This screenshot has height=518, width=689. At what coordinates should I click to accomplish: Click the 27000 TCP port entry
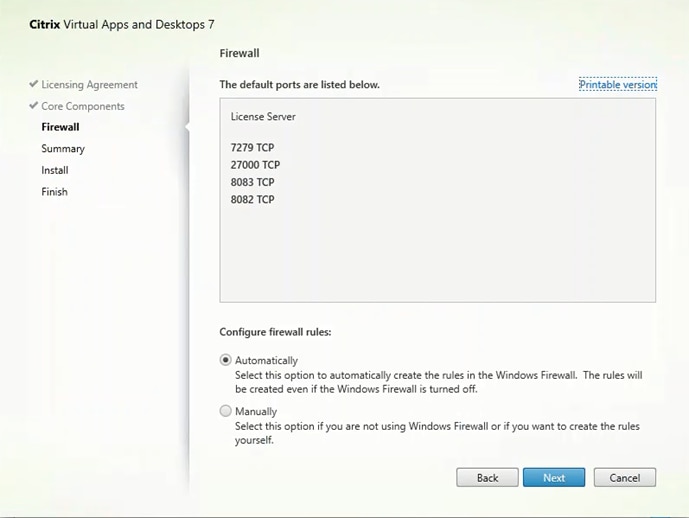coord(255,165)
